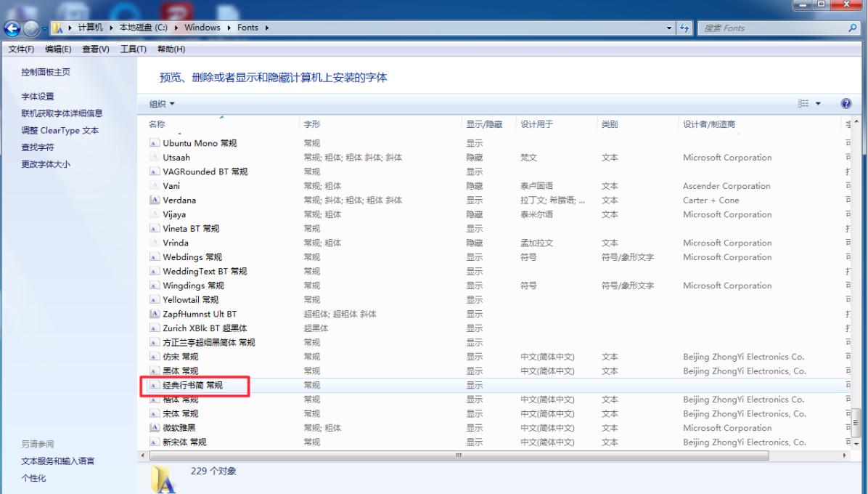
Task: Click the blue help question icon
Action: [846, 104]
